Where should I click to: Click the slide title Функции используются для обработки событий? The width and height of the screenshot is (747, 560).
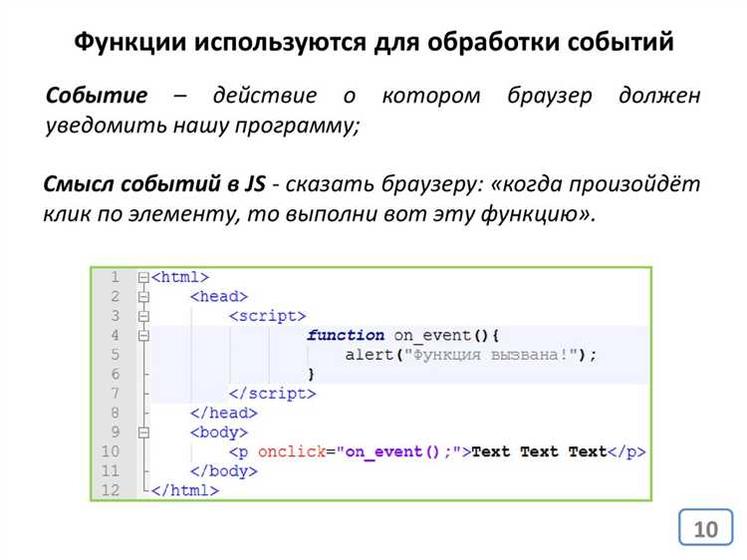tap(373, 42)
